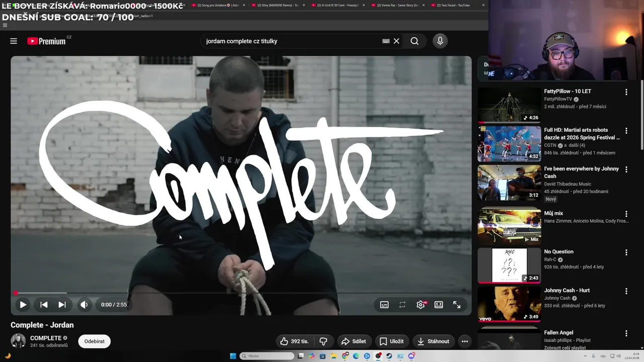
Task: Clear the search query with the X
Action: click(396, 41)
